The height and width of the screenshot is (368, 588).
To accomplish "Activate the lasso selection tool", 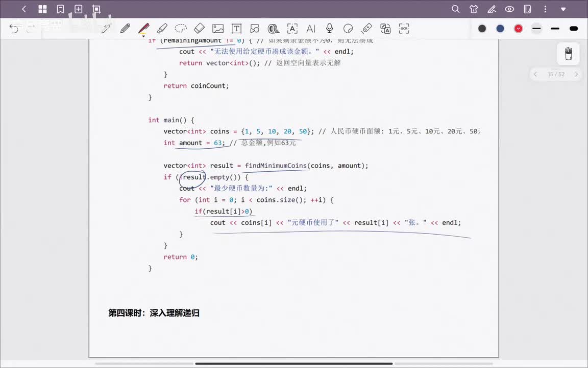I will click(181, 29).
